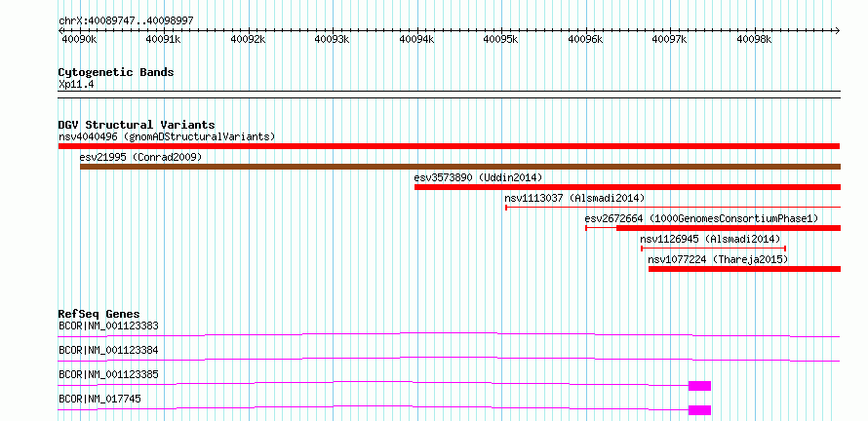Select the nsv1126945 Alsmadi2014 variant line
The height and width of the screenshot is (421, 868).
(713, 249)
